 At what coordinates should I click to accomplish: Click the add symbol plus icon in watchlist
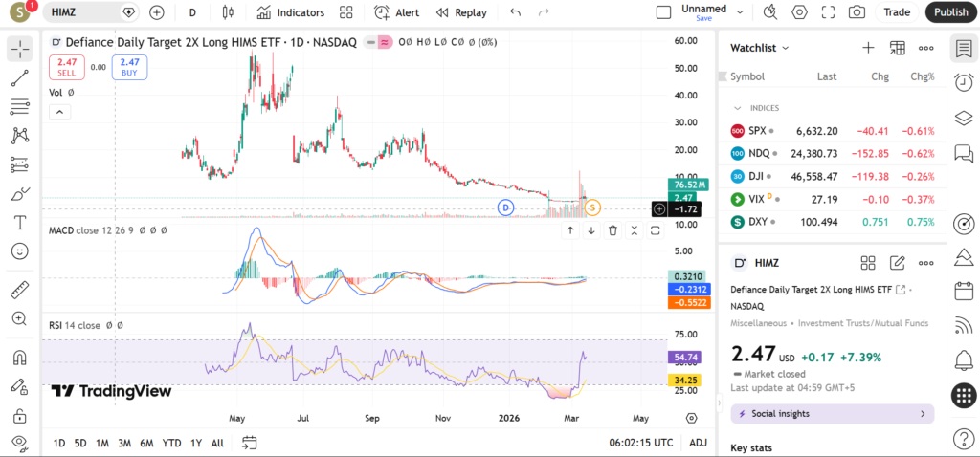tap(868, 48)
